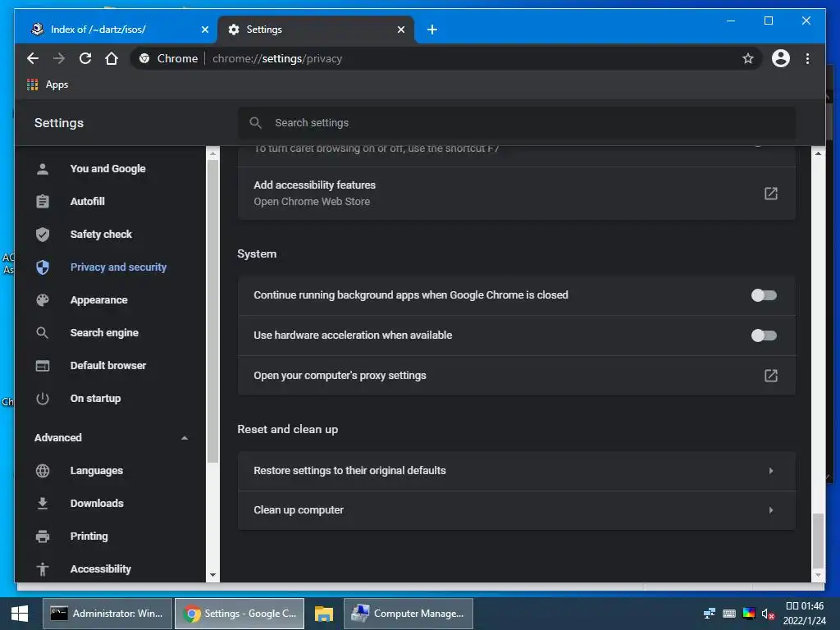840x630 pixels.
Task: Open the Apps shortcut in bookmarks bar
Action: click(x=48, y=84)
